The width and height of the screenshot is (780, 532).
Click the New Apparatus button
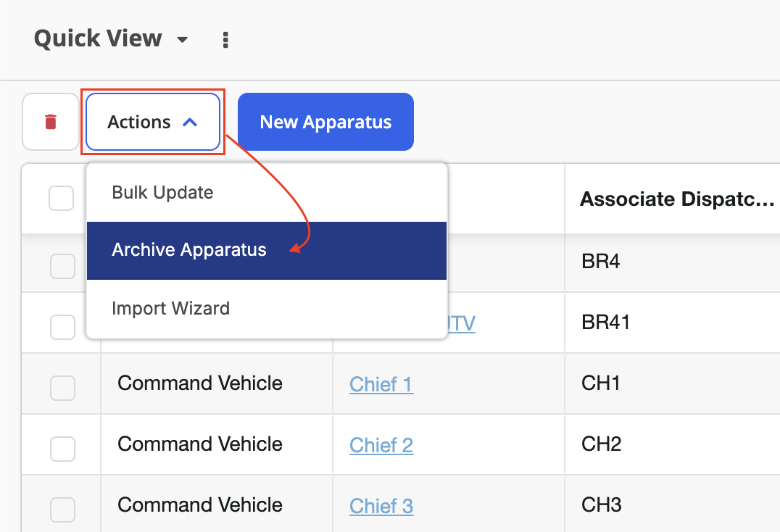(325, 122)
